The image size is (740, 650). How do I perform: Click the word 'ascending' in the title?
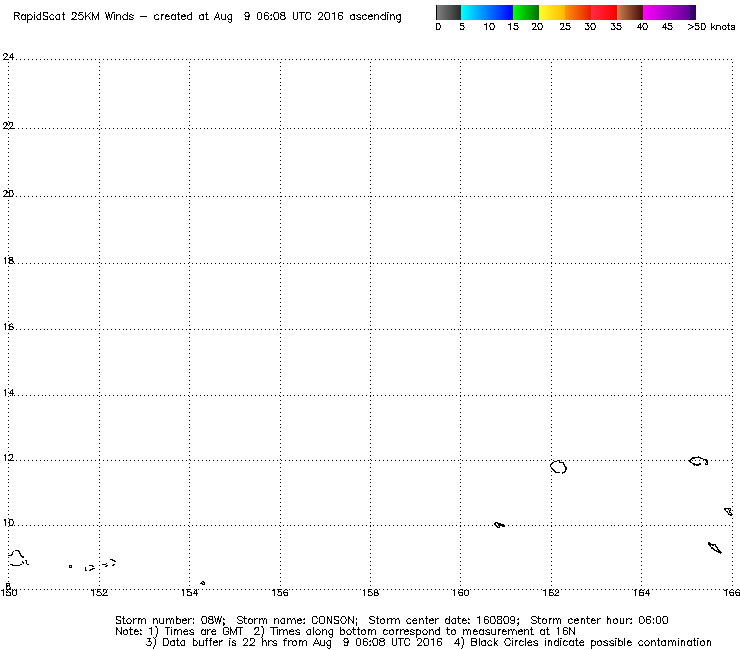(376, 17)
